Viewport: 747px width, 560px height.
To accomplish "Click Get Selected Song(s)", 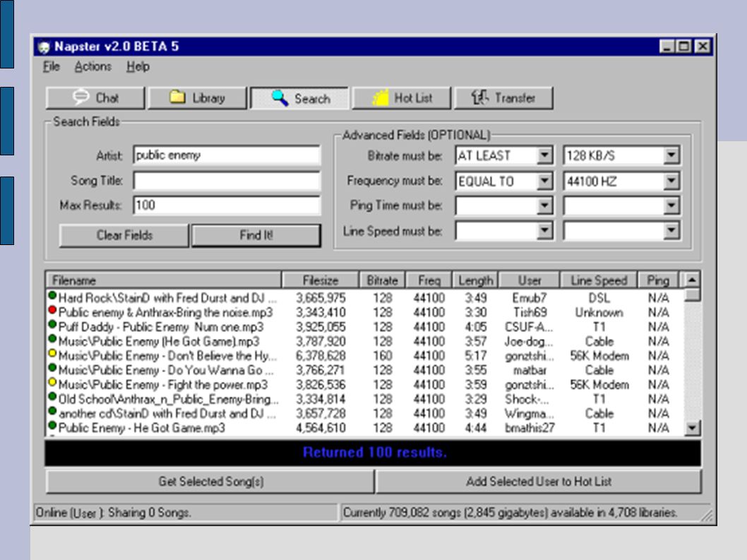I will click(210, 482).
